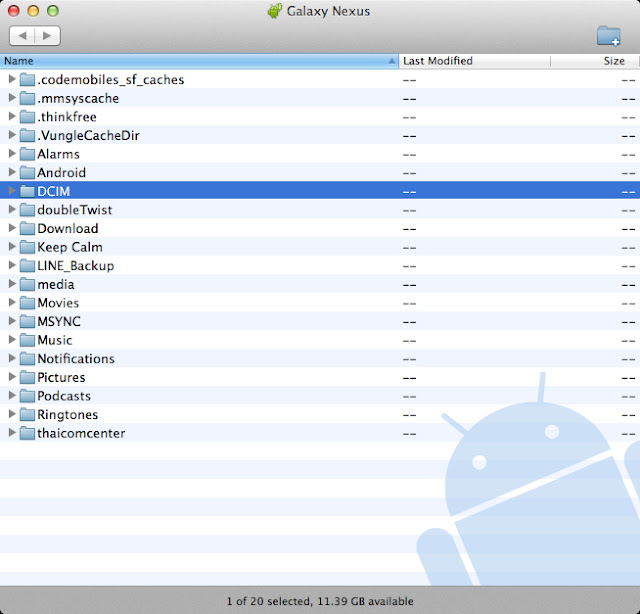Image resolution: width=640 pixels, height=614 pixels.
Task: Click the .mmsyscache folder icon
Action: coord(27,98)
